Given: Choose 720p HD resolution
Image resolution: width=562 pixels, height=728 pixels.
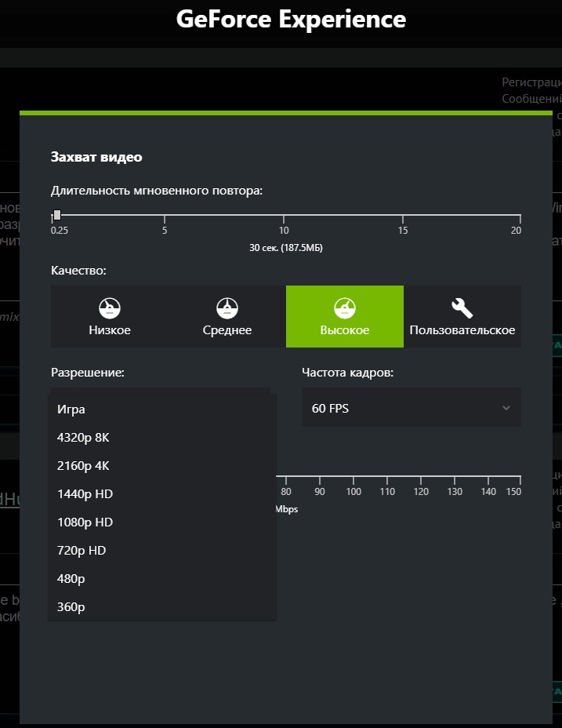Looking at the screenshot, I should click(x=162, y=551).
